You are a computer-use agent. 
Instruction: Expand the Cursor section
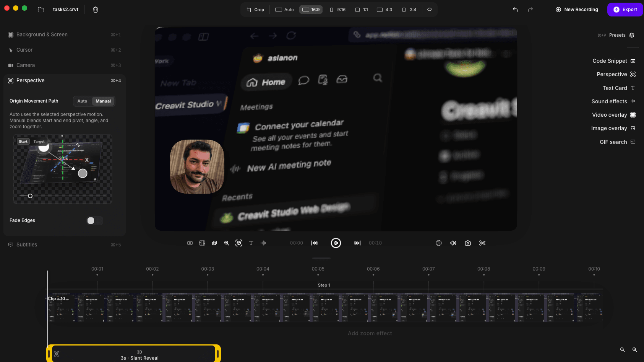(65, 50)
